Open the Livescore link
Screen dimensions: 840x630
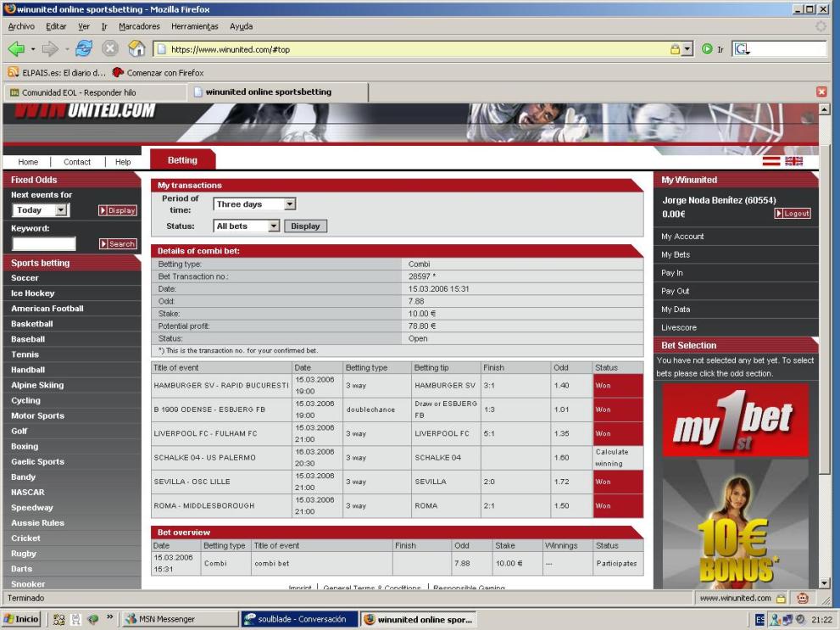click(x=678, y=327)
